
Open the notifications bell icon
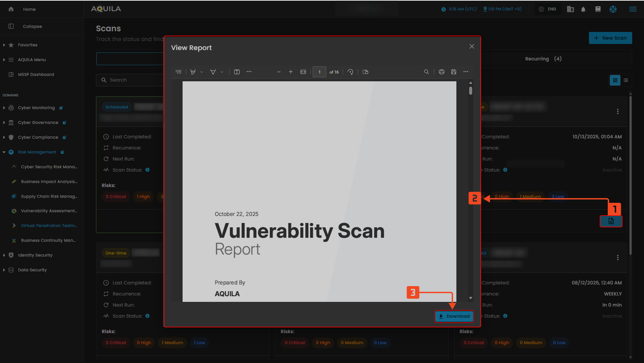pyautogui.click(x=583, y=9)
